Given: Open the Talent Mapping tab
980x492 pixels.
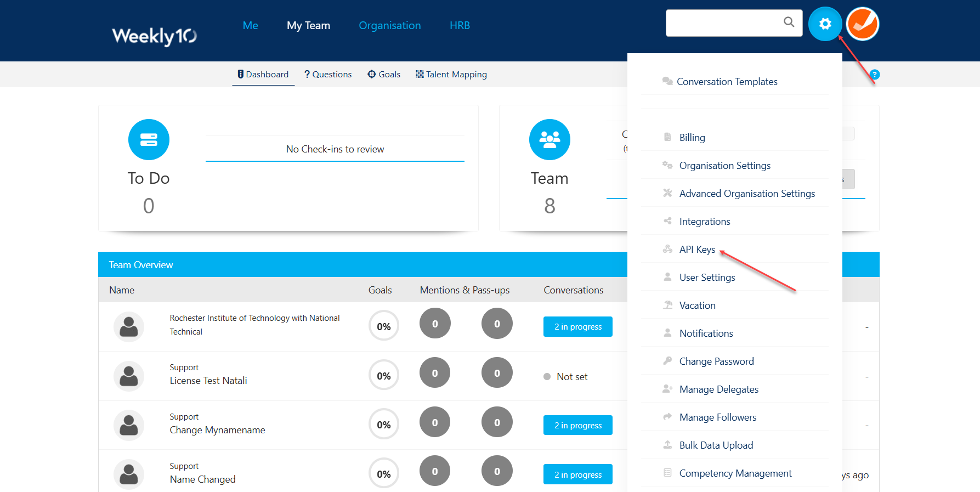Looking at the screenshot, I should pyautogui.click(x=451, y=75).
